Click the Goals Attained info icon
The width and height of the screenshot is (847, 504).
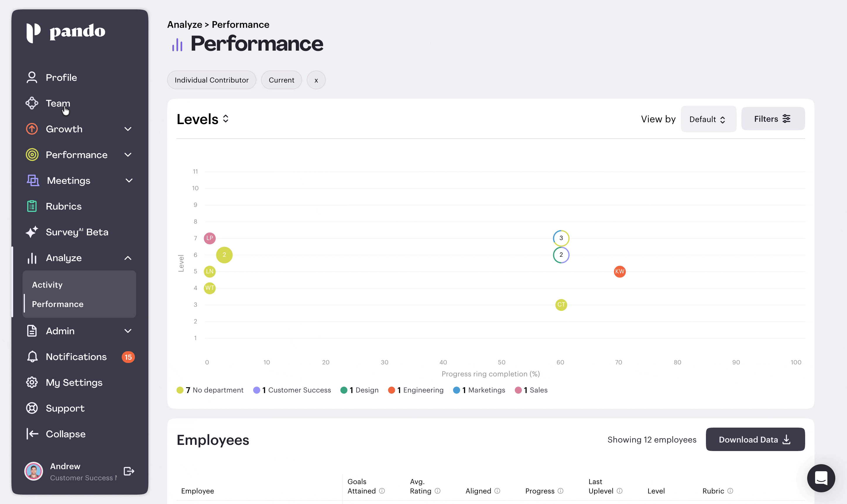382,491
